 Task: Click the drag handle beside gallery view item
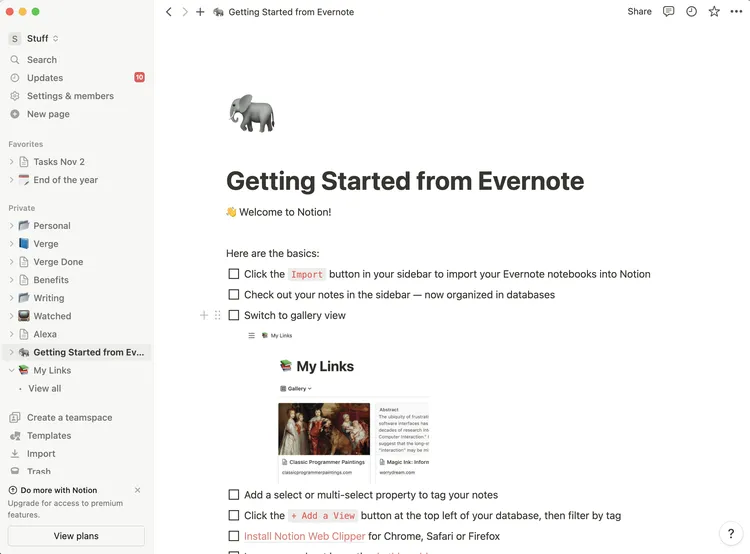pos(218,315)
